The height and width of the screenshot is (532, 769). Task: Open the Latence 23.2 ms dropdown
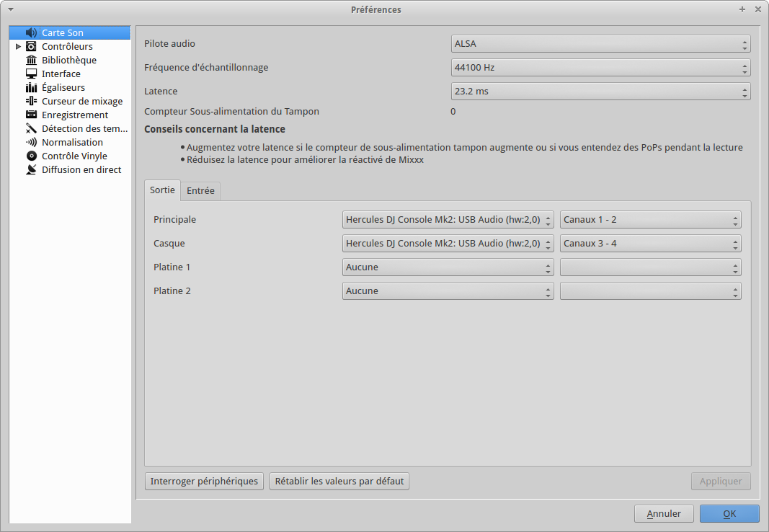pyautogui.click(x=600, y=92)
